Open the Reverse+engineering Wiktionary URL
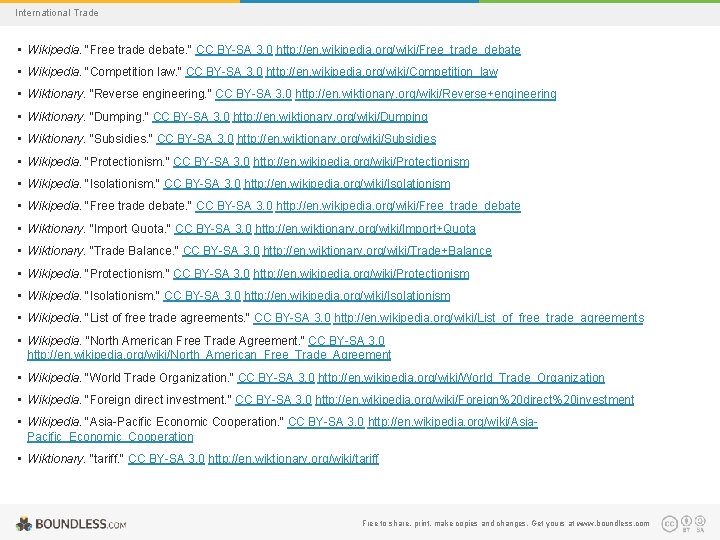The width and height of the screenshot is (720, 540). (x=426, y=94)
